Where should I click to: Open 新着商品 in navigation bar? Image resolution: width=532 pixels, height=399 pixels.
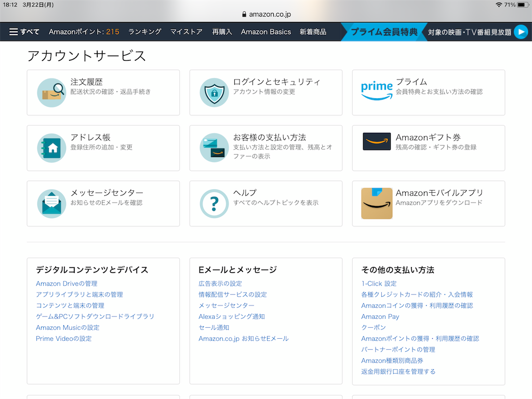click(313, 32)
